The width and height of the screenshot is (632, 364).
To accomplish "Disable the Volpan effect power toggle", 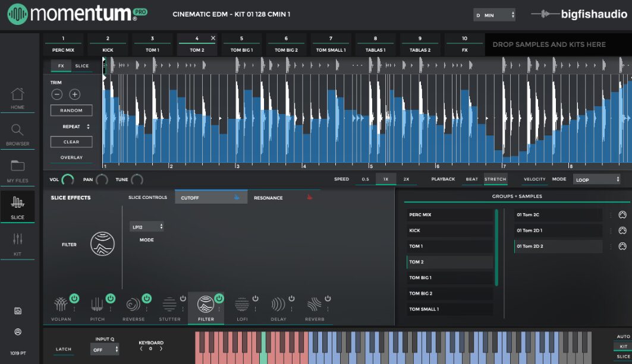I will click(x=74, y=298).
